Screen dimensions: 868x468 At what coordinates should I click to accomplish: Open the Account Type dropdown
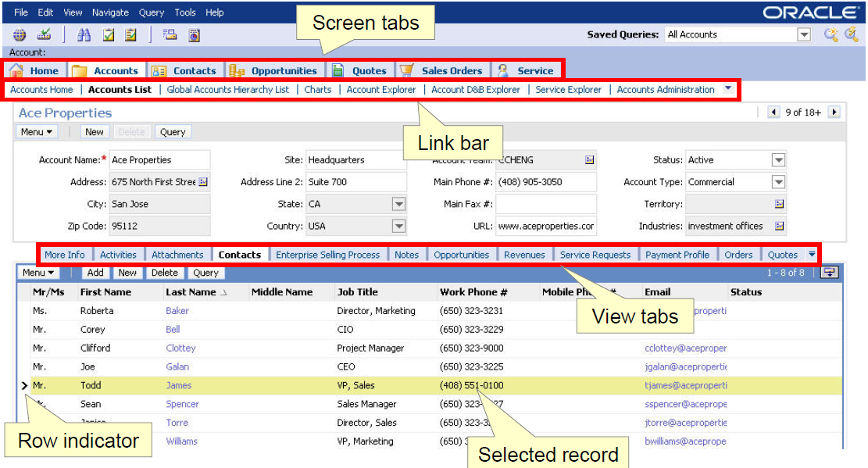(x=779, y=182)
